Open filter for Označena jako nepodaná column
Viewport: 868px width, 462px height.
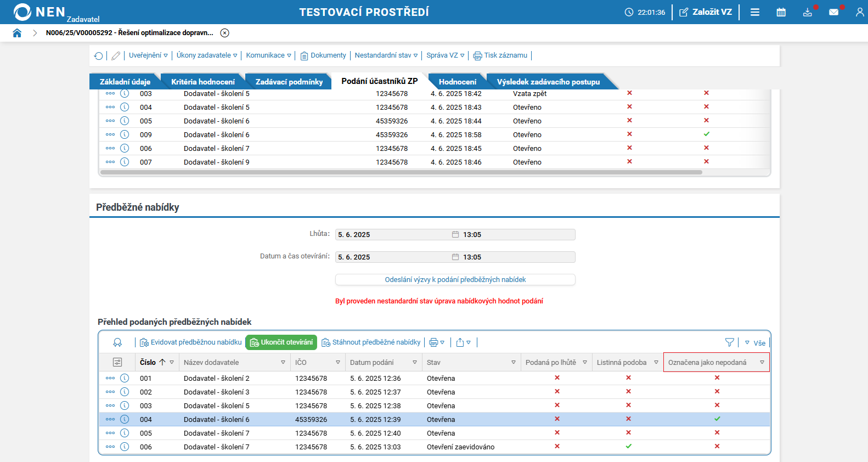(762, 362)
